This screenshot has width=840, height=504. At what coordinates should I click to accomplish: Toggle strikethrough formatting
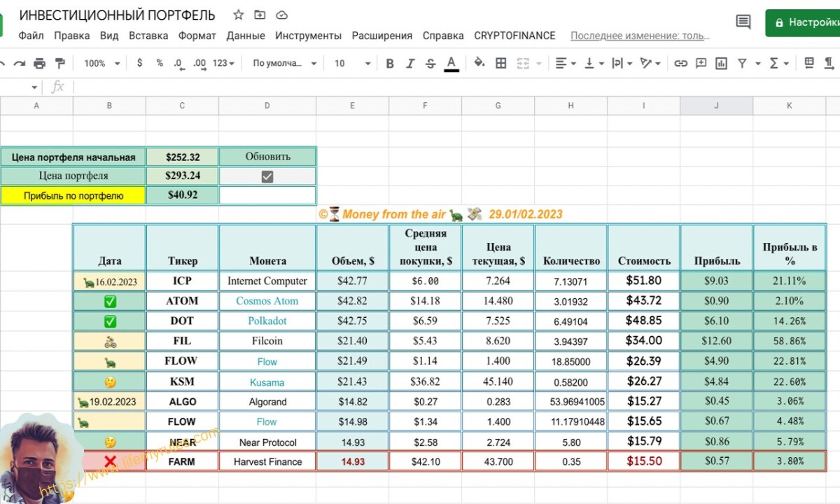pos(430,63)
